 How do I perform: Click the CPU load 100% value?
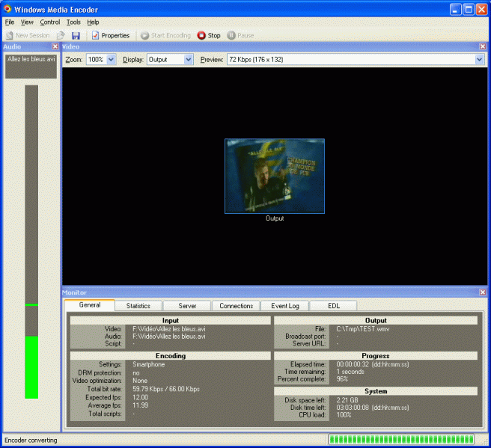click(x=344, y=415)
